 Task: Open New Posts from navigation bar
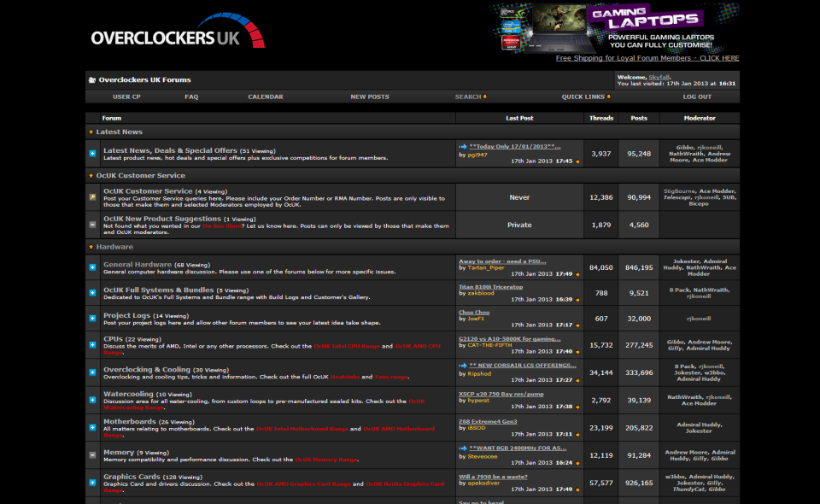pyautogui.click(x=370, y=97)
